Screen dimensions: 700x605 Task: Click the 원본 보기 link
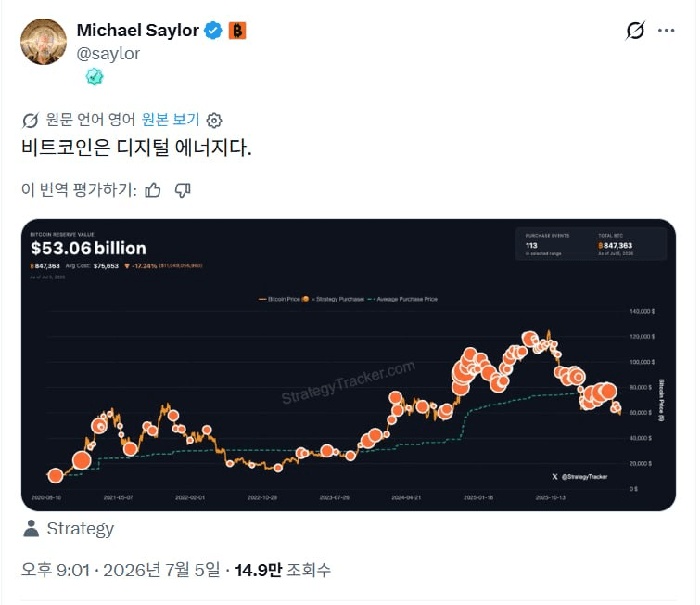[170, 120]
